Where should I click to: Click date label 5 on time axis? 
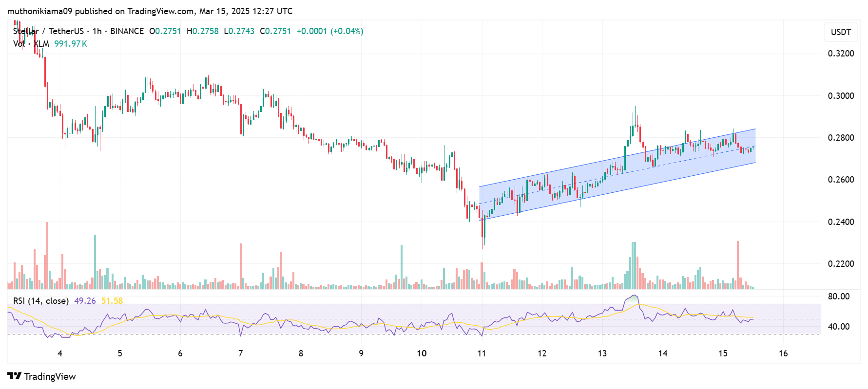coord(120,353)
